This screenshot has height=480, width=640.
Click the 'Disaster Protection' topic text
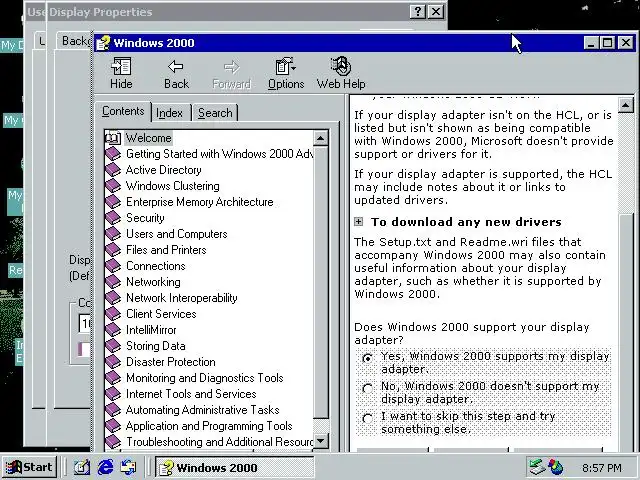pos(171,362)
